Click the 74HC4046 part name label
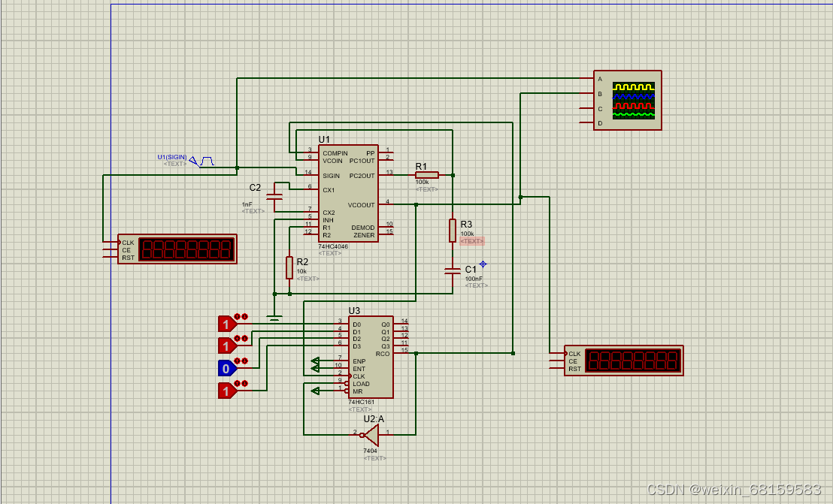This screenshot has width=833, height=504. (x=333, y=246)
